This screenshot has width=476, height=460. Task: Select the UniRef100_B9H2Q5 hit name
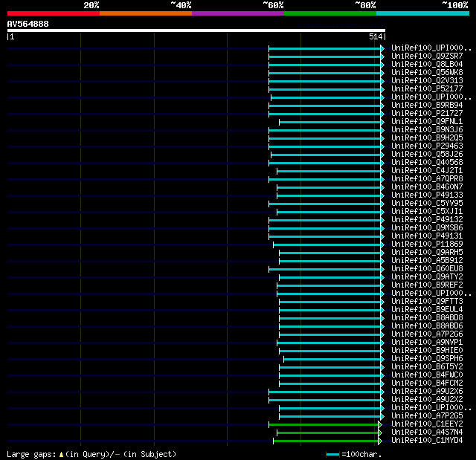pyautogui.click(x=427, y=138)
